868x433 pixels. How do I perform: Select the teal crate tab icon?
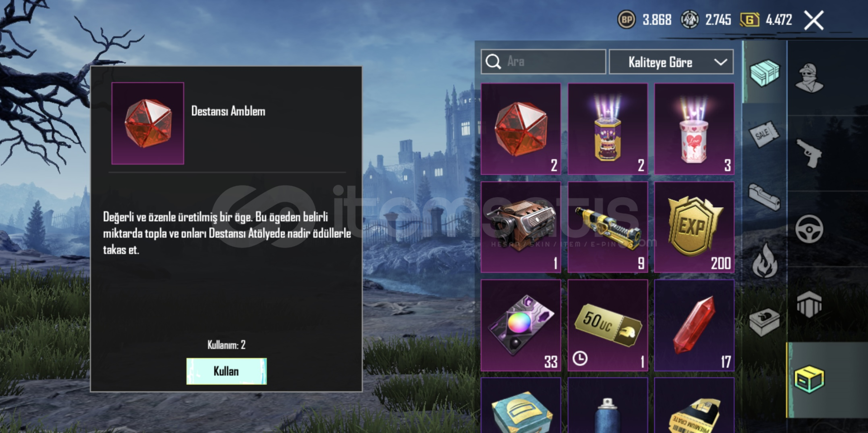click(764, 72)
